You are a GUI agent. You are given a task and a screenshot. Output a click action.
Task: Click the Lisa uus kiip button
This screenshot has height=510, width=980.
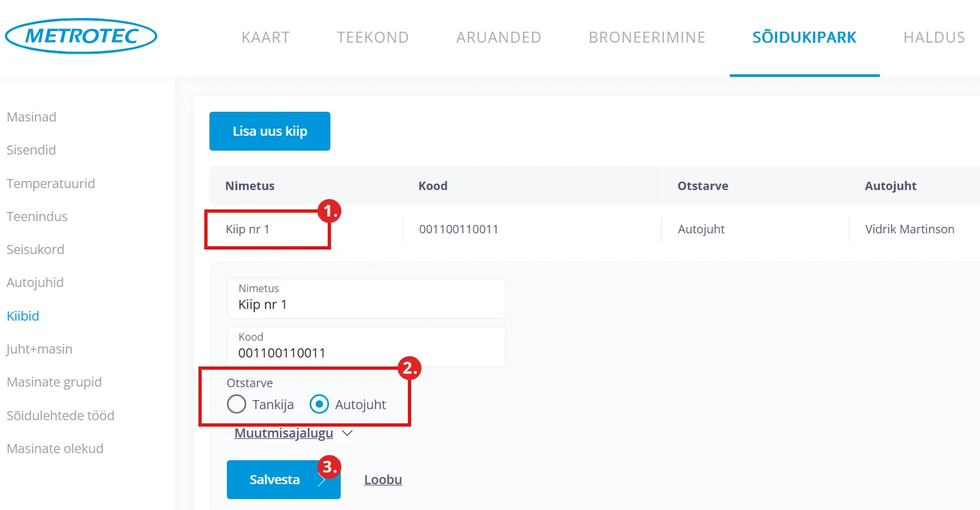(270, 131)
